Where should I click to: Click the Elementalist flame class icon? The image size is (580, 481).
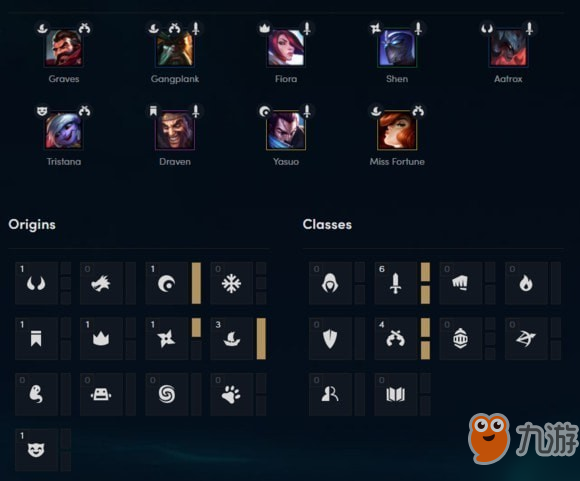click(x=526, y=283)
